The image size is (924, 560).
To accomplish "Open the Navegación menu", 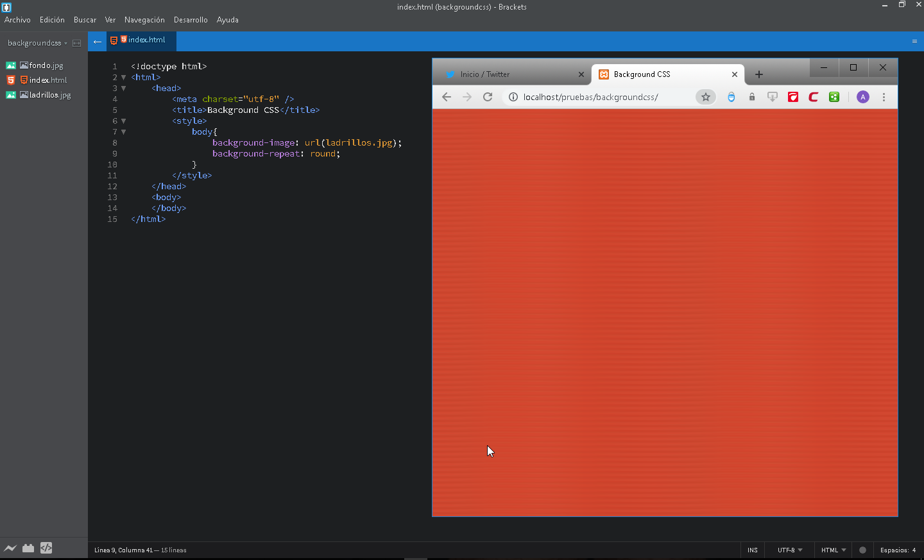I will (x=144, y=20).
